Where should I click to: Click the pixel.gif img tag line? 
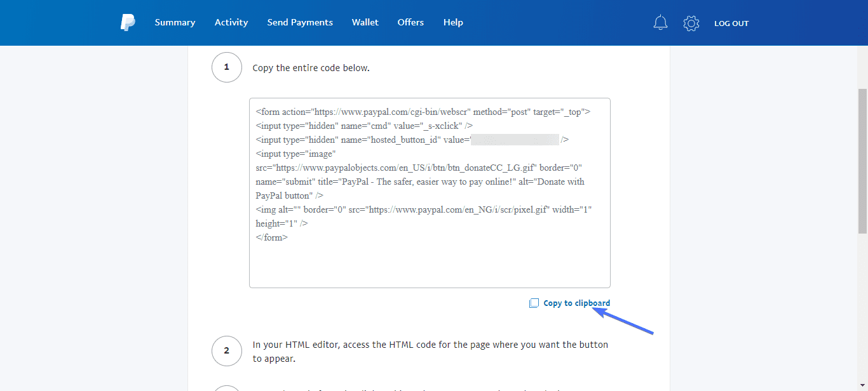tap(424, 209)
